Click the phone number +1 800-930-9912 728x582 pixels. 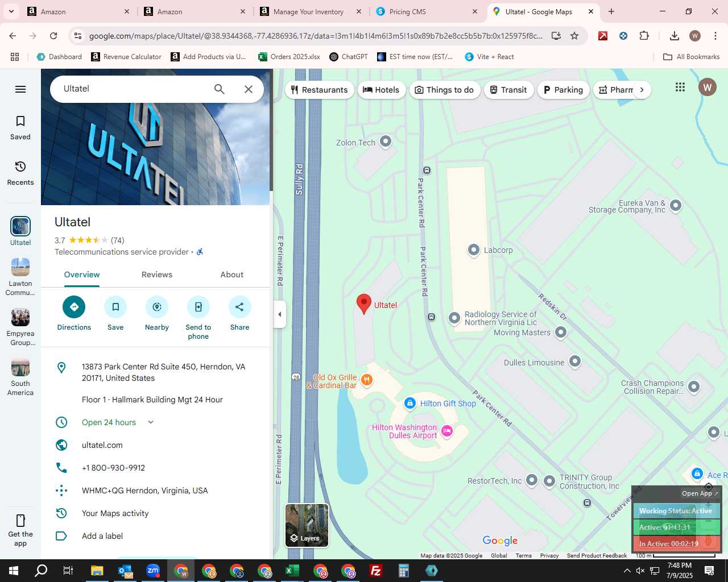point(113,468)
